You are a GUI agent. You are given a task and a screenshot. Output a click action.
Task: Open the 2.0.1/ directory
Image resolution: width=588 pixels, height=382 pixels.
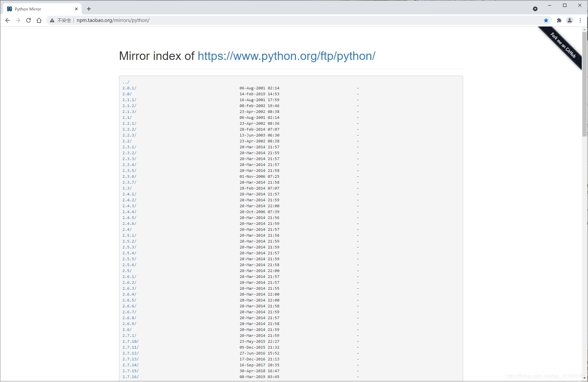tap(129, 88)
